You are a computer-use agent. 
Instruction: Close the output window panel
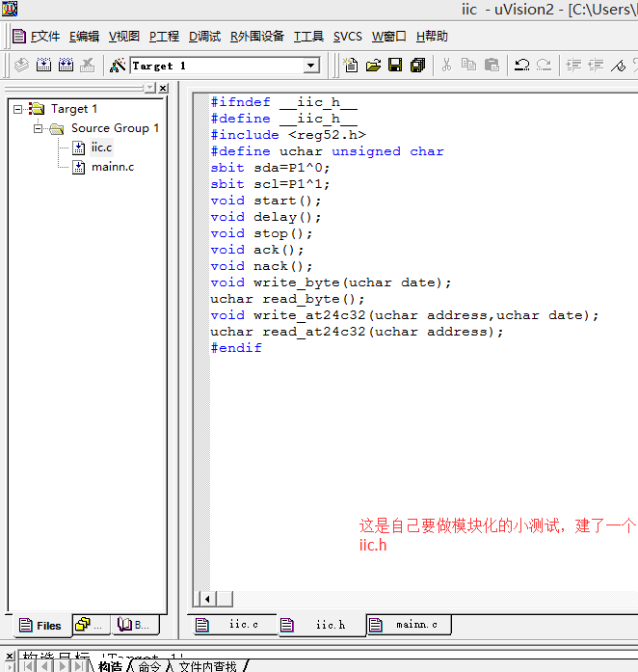(x=9, y=656)
